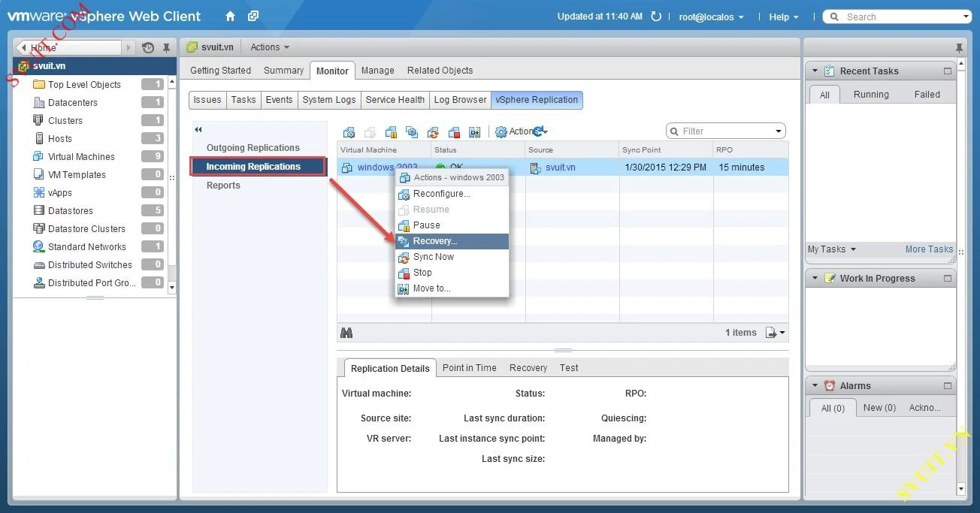Choose Move to... in context menu
Screen dimensions: 980x513
coord(452,288)
